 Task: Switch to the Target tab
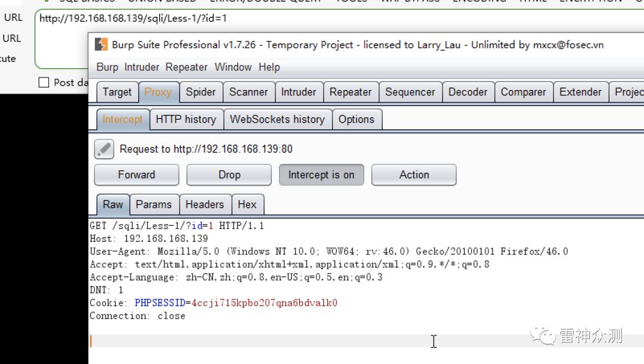click(x=117, y=92)
